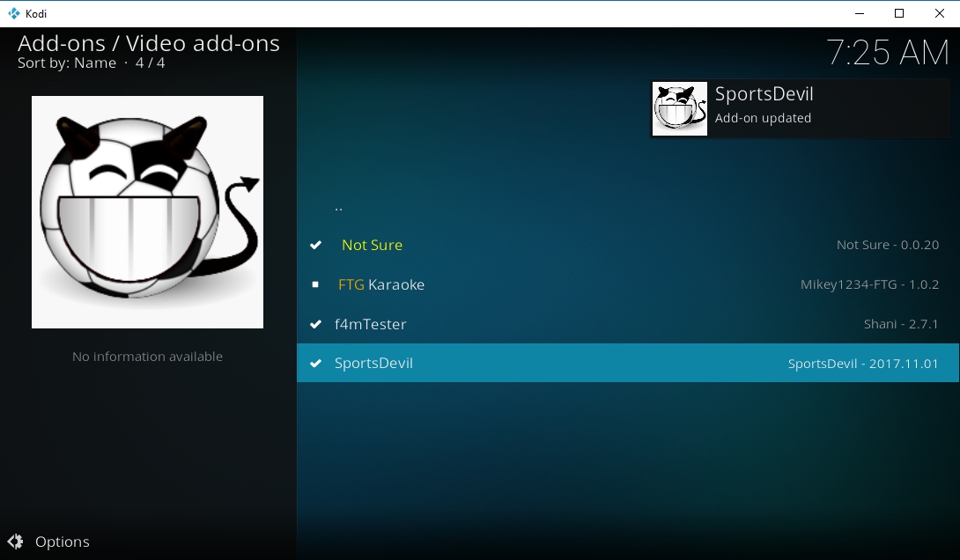960x560 pixels.
Task: Click the square marker beside FTG Karaoke
Action: click(x=315, y=284)
